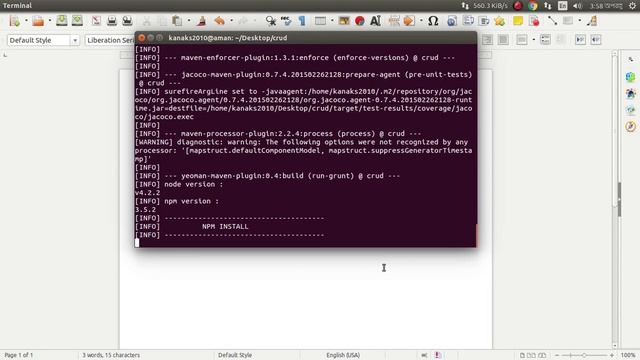Click the Insert Image icon
Viewport: 640px width, 360px height.
(344, 20)
